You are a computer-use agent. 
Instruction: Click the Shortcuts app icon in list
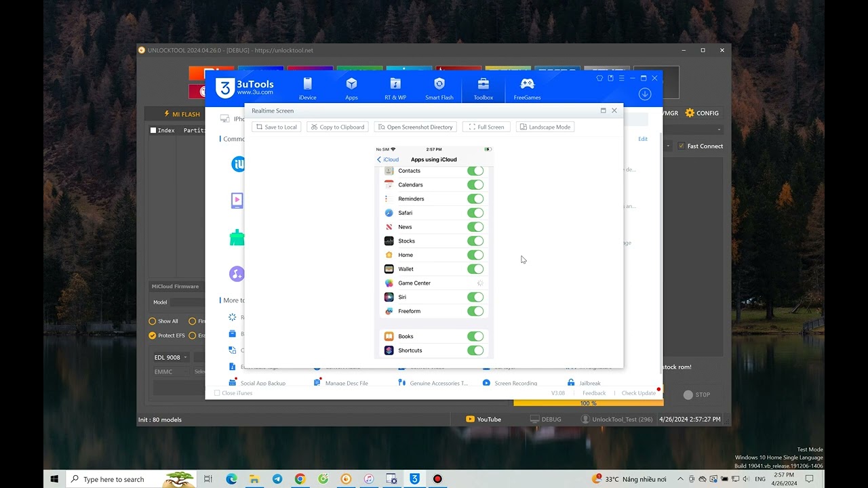389,350
